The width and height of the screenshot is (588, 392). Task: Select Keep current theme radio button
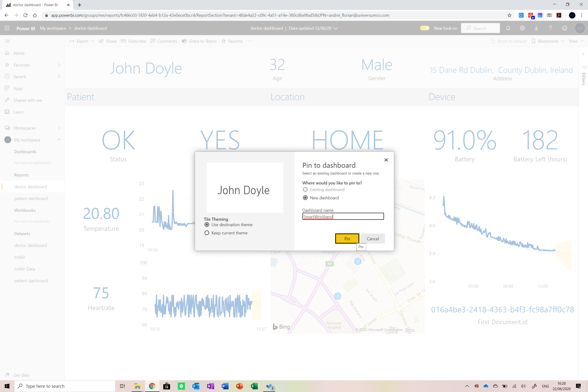[207, 233]
